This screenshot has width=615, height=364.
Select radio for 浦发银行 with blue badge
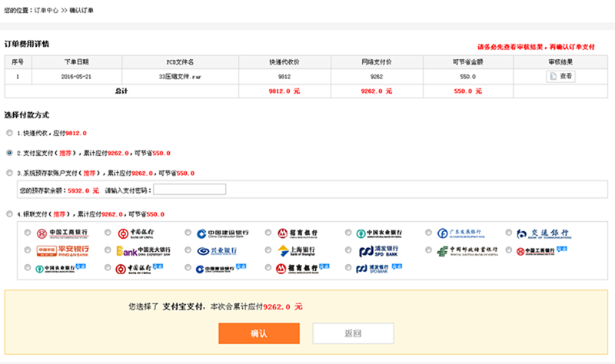(x=348, y=267)
